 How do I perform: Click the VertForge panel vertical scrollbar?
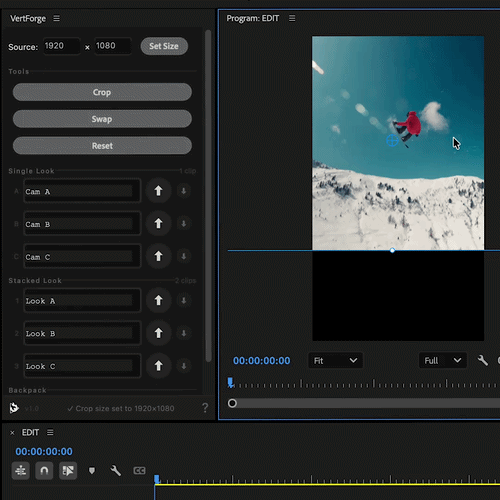(208, 196)
